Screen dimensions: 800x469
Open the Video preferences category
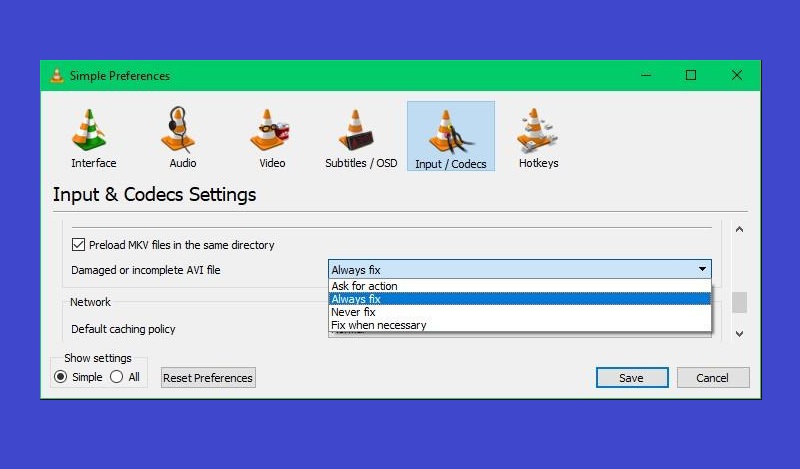[271, 138]
